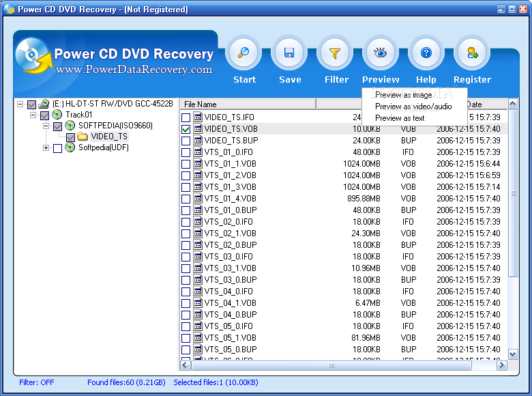Screen dimensions: 532x396
Task: Check the VIDEO_TS.BUP file checkbox
Action: (186, 141)
